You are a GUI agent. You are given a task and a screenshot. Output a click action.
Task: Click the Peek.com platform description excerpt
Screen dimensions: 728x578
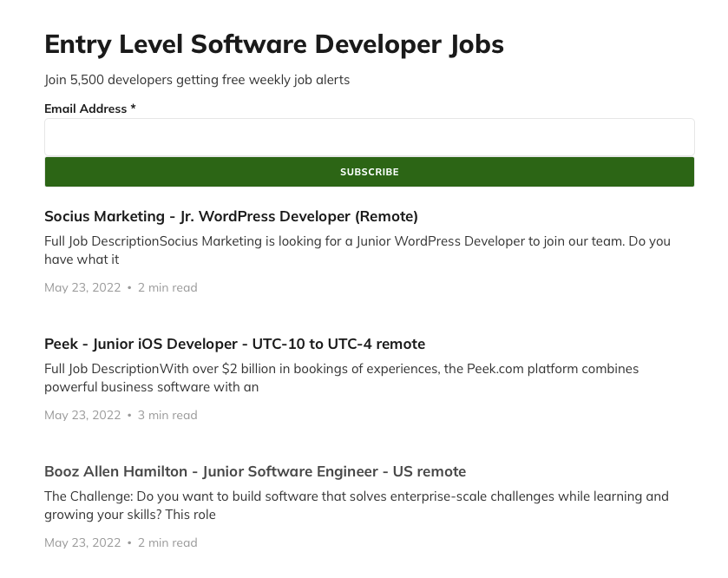(x=342, y=378)
